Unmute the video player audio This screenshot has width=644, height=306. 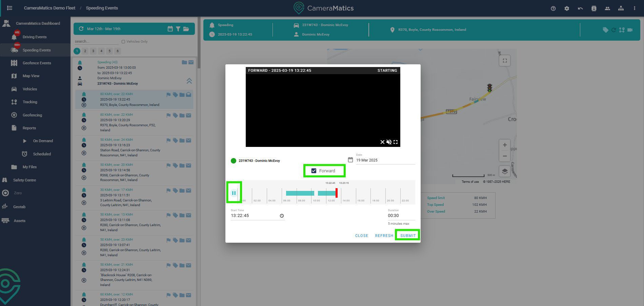click(x=389, y=142)
